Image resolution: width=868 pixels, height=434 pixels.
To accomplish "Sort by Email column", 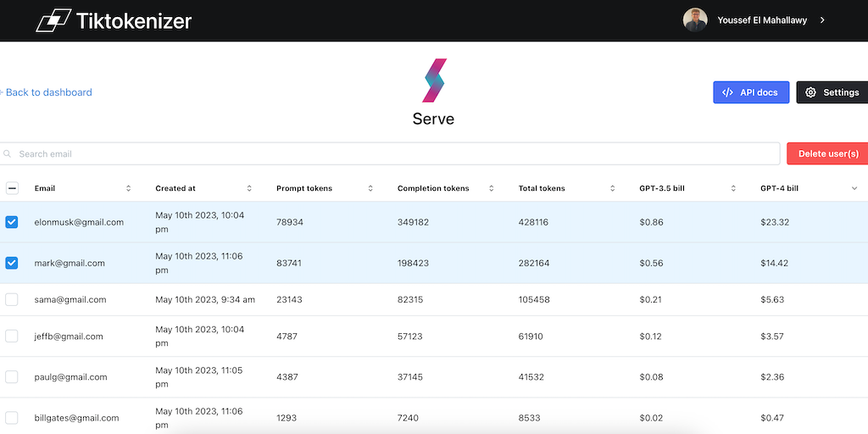I will click(129, 188).
